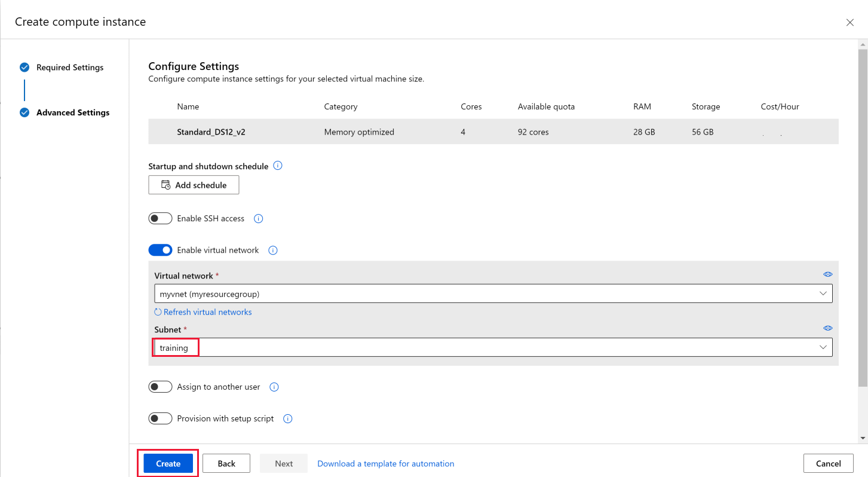This screenshot has width=868, height=477.
Task: Go to Required Settings step
Action: pos(70,68)
